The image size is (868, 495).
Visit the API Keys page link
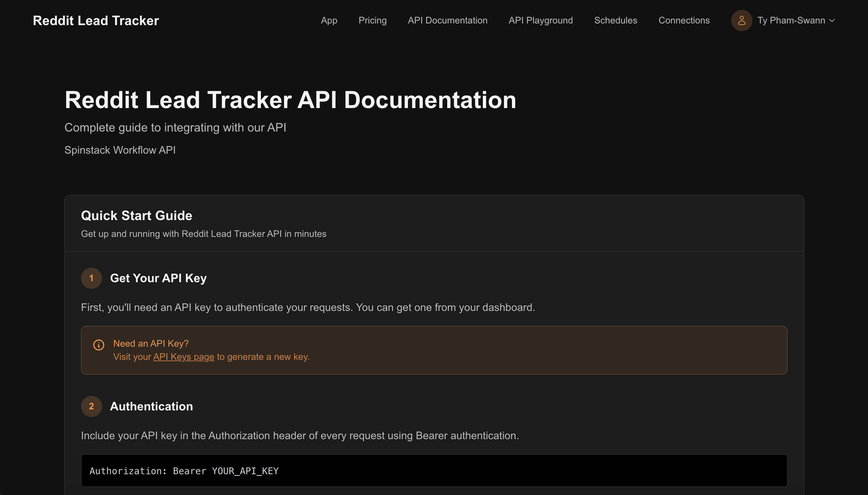183,357
